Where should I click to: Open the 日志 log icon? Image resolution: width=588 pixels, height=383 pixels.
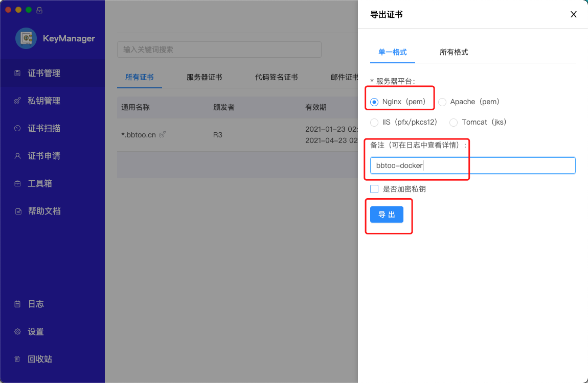pos(17,304)
